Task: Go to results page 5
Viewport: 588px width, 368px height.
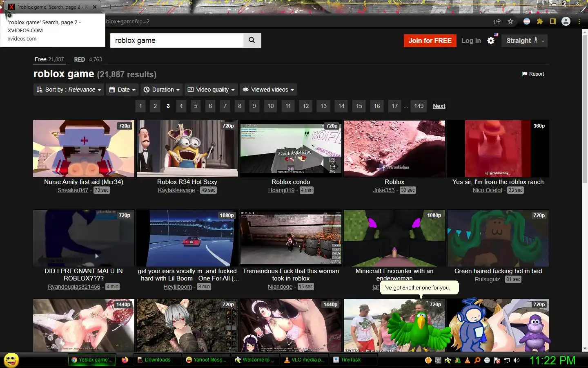Action: point(196,106)
